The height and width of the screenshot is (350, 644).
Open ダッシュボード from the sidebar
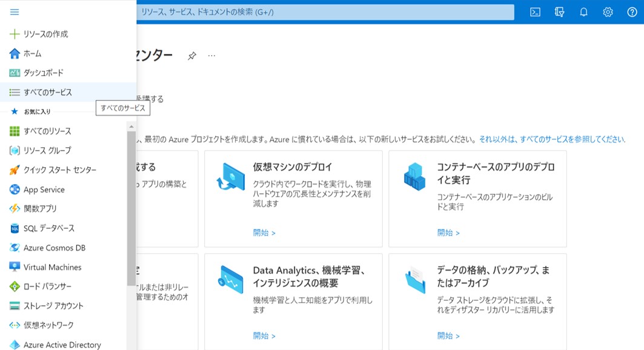pos(44,73)
